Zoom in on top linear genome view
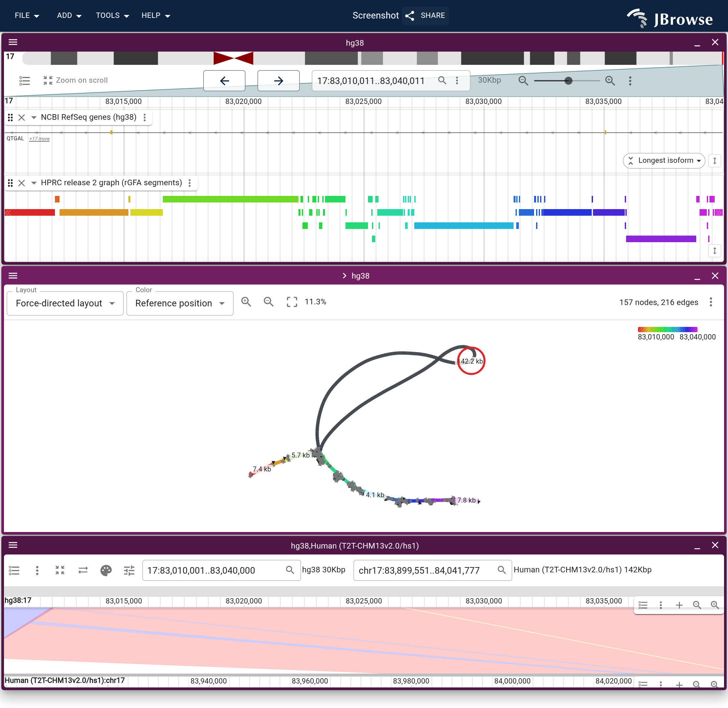 click(610, 80)
